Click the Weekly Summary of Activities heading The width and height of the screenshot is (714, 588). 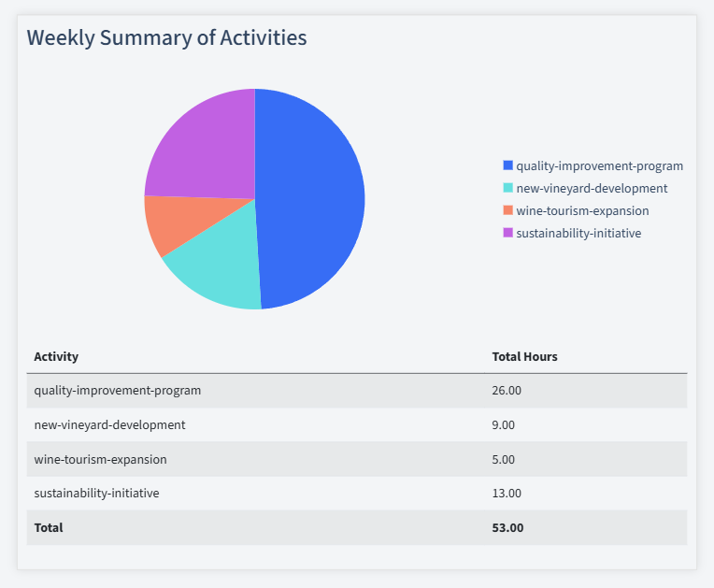166,37
